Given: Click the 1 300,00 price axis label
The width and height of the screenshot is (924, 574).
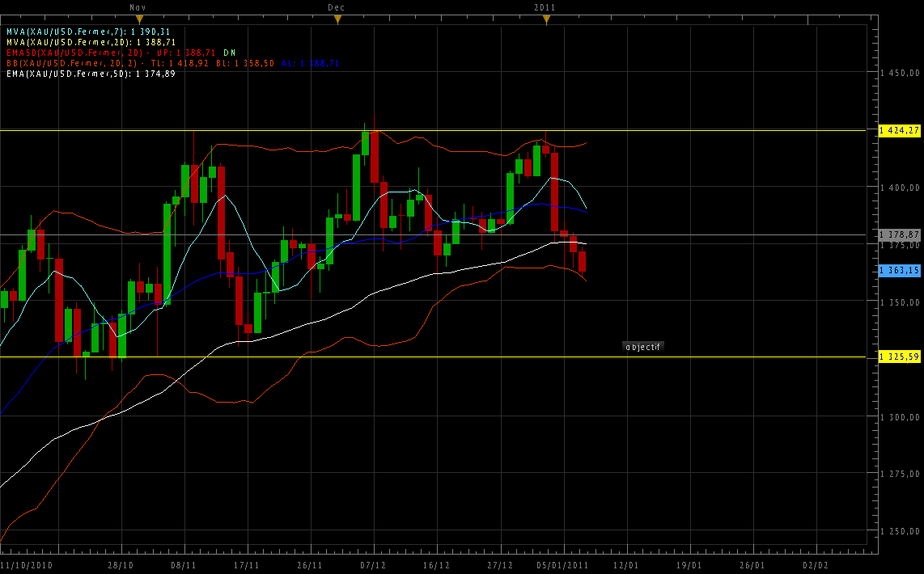Looking at the screenshot, I should (901, 417).
